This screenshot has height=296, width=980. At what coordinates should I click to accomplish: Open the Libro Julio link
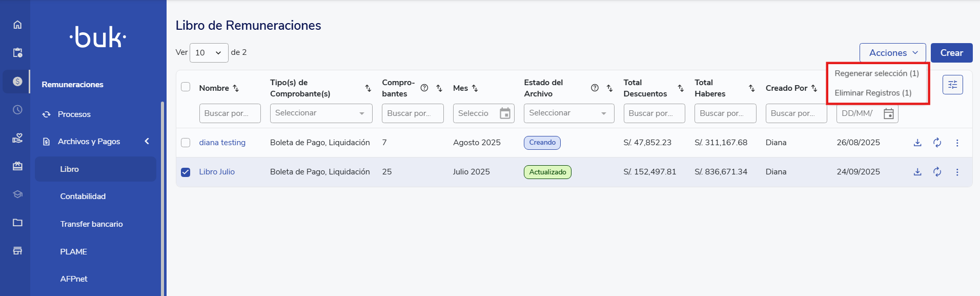[217, 172]
